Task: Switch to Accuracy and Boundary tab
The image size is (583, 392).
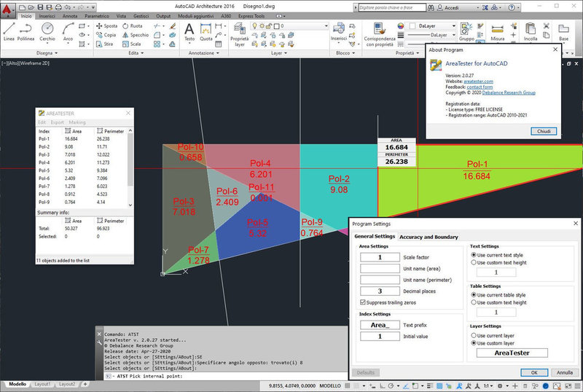Action: click(429, 237)
